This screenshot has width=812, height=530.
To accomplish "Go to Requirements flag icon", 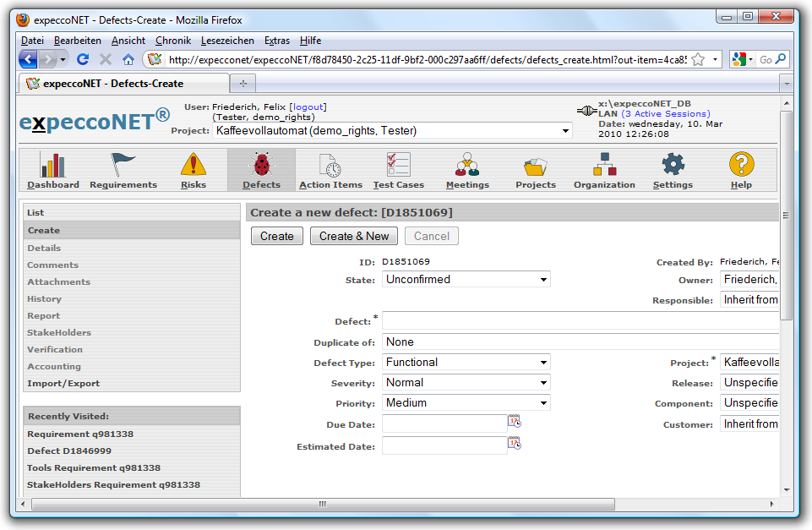I will (x=123, y=165).
